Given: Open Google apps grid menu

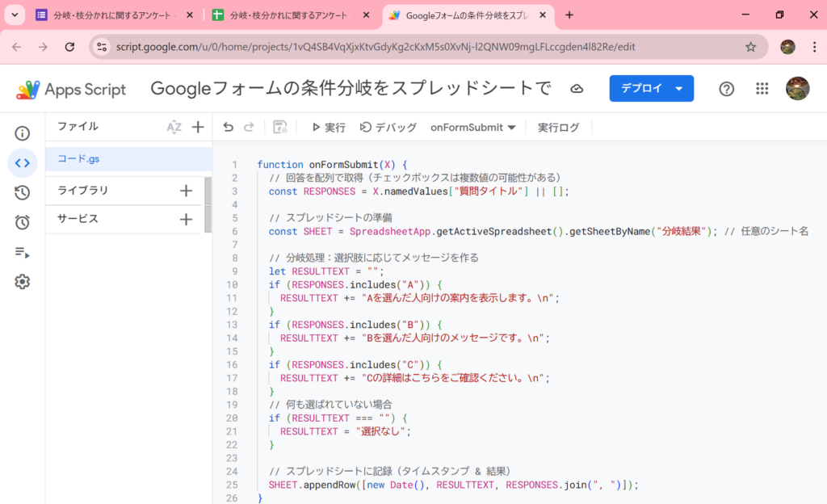Looking at the screenshot, I should tap(762, 89).
